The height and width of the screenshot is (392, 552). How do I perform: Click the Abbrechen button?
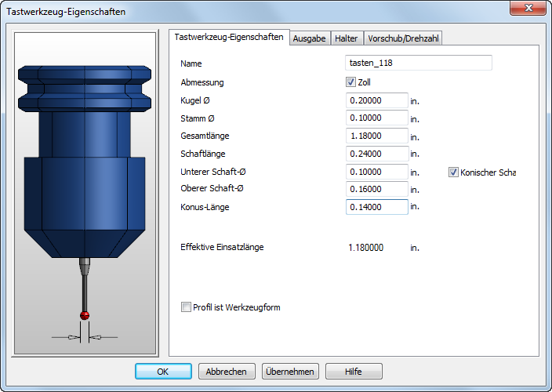tap(227, 372)
